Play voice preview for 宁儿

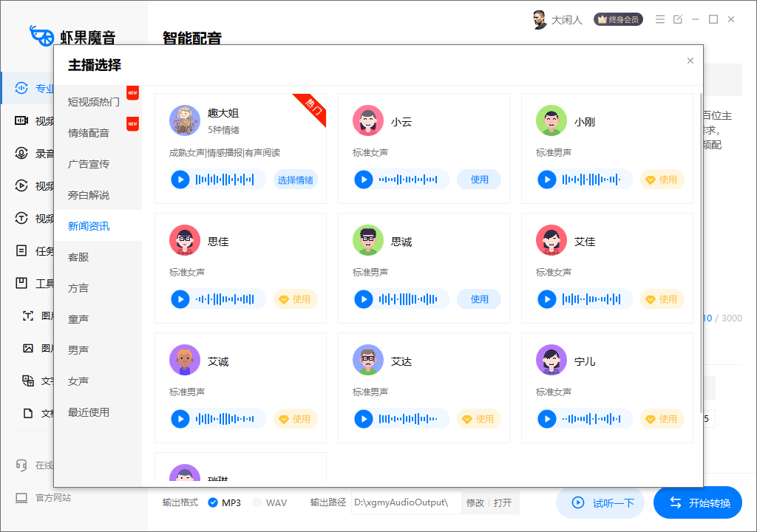(547, 419)
